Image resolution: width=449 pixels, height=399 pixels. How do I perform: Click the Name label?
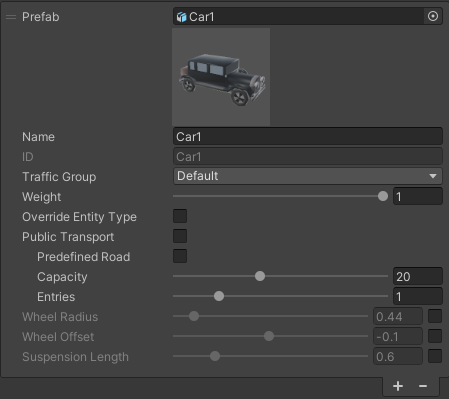[38, 137]
